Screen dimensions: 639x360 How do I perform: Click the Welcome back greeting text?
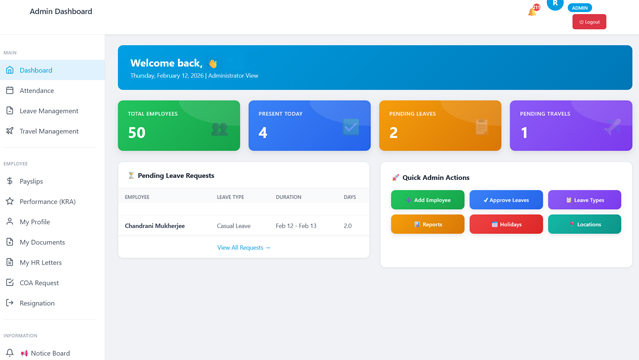[x=166, y=63]
